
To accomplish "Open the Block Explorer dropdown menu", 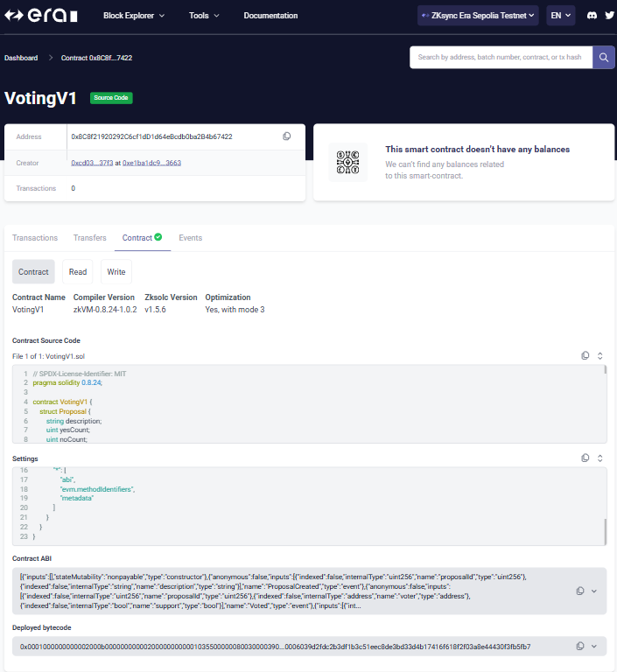I will click(x=134, y=16).
